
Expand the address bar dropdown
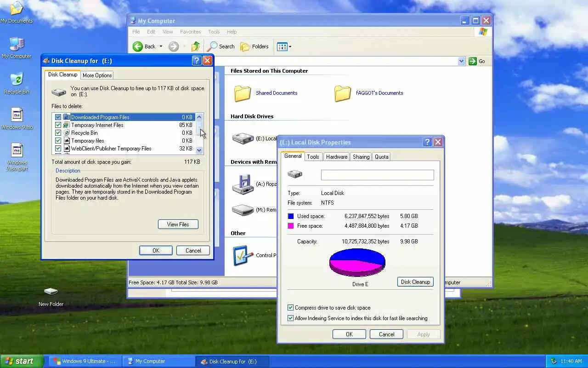point(461,61)
